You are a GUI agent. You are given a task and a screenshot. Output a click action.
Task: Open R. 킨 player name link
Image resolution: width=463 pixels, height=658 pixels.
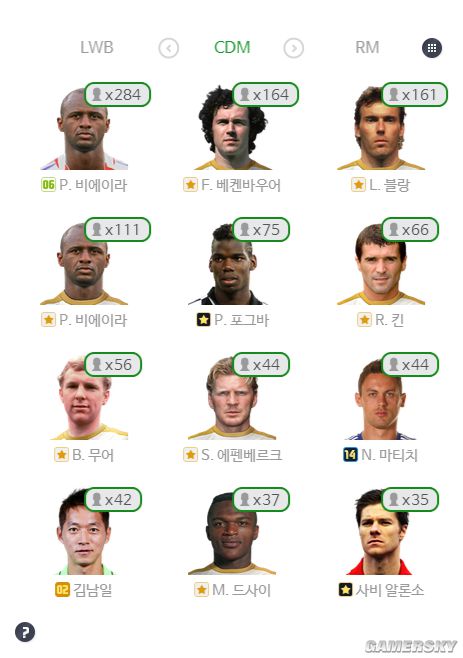click(x=389, y=320)
